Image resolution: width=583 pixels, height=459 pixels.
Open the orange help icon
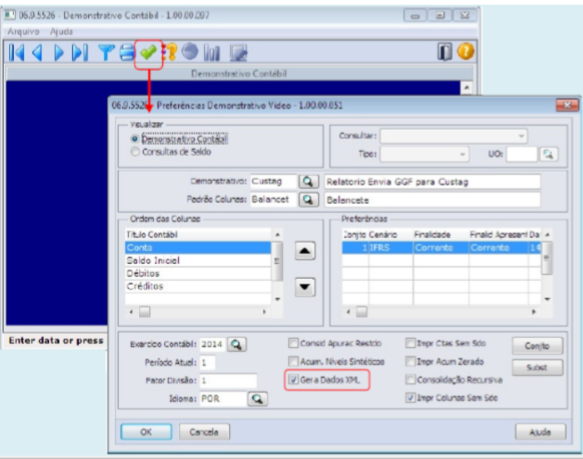click(x=466, y=52)
